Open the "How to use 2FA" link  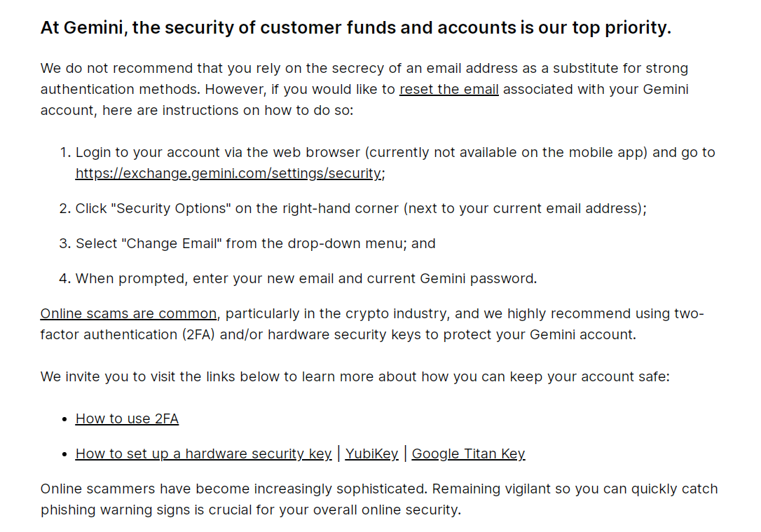pyautogui.click(x=127, y=418)
